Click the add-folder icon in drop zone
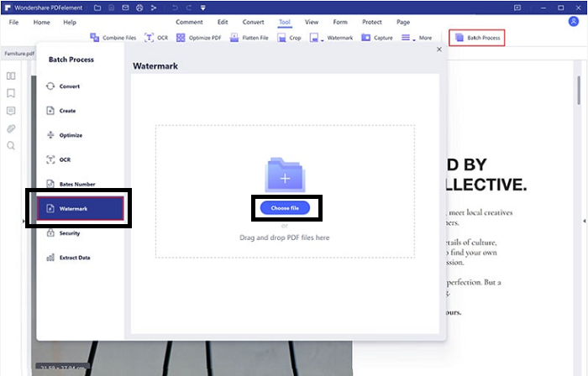 (x=285, y=175)
